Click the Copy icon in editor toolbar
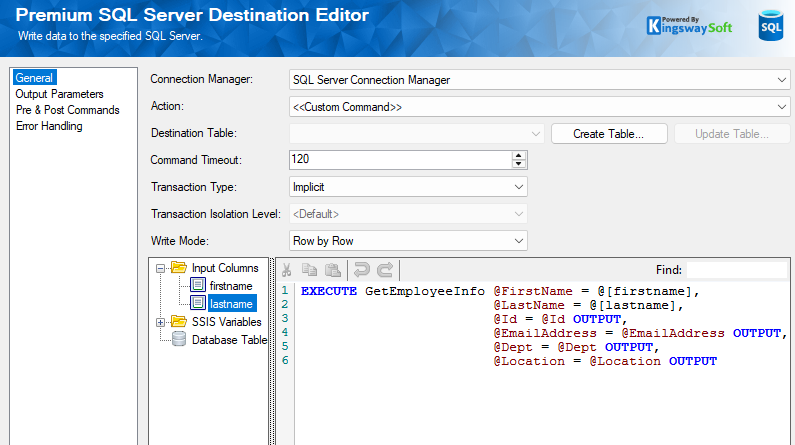This screenshot has height=445, width=795. [309, 270]
